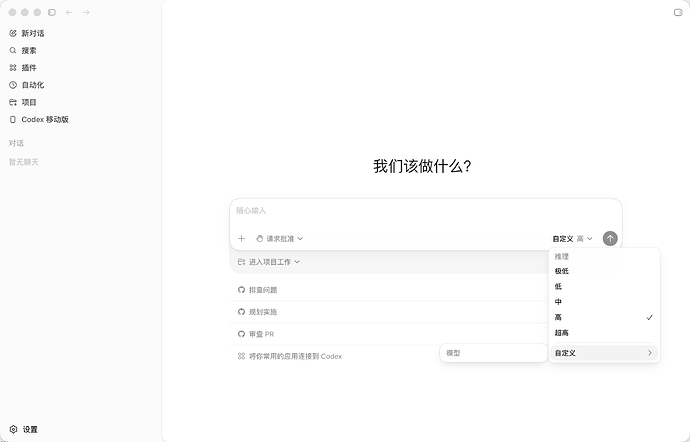Screen dimensions: 690x442
Task: Expand the 自定义 submenu arrow
Action: pos(650,353)
